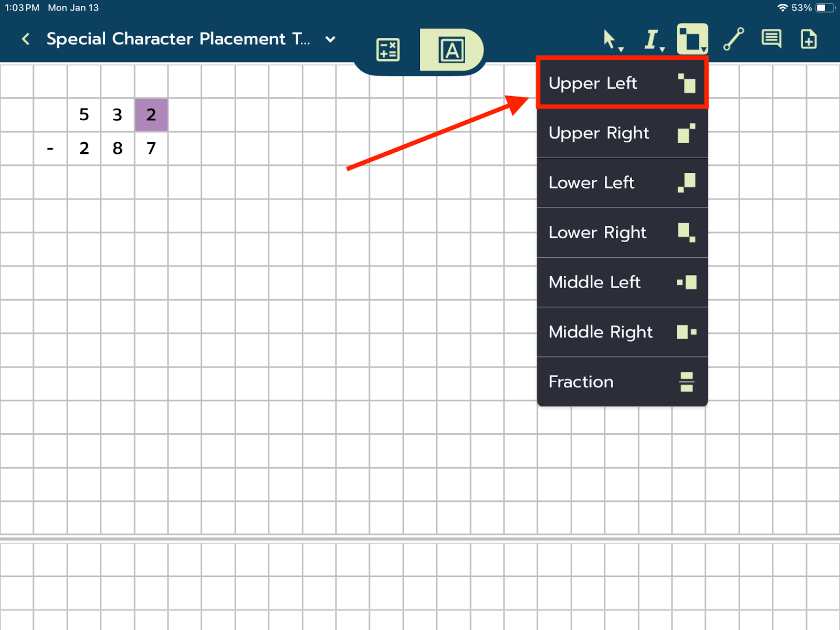The width and height of the screenshot is (840, 630).
Task: Add a new page with the plus icon
Action: [x=808, y=39]
